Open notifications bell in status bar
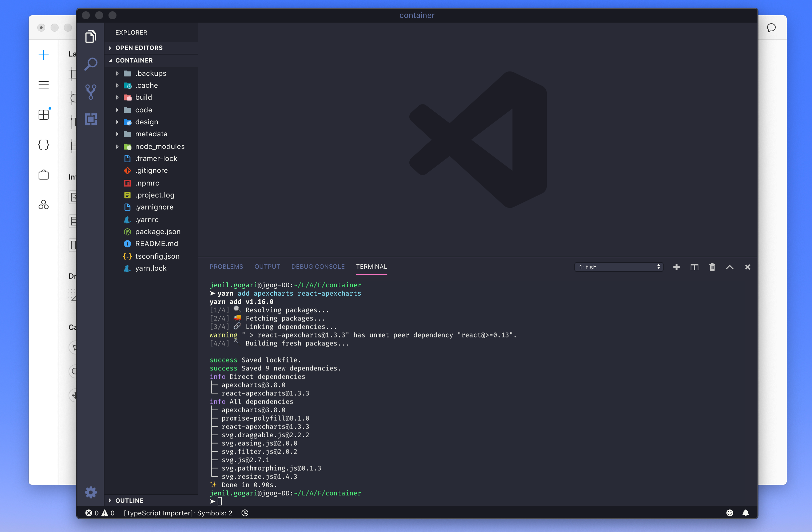Image resolution: width=812 pixels, height=532 pixels. click(x=745, y=513)
